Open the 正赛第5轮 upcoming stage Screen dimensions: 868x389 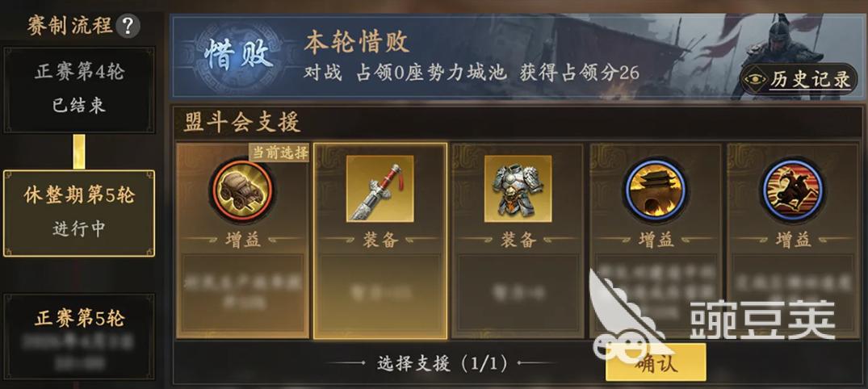point(80,337)
